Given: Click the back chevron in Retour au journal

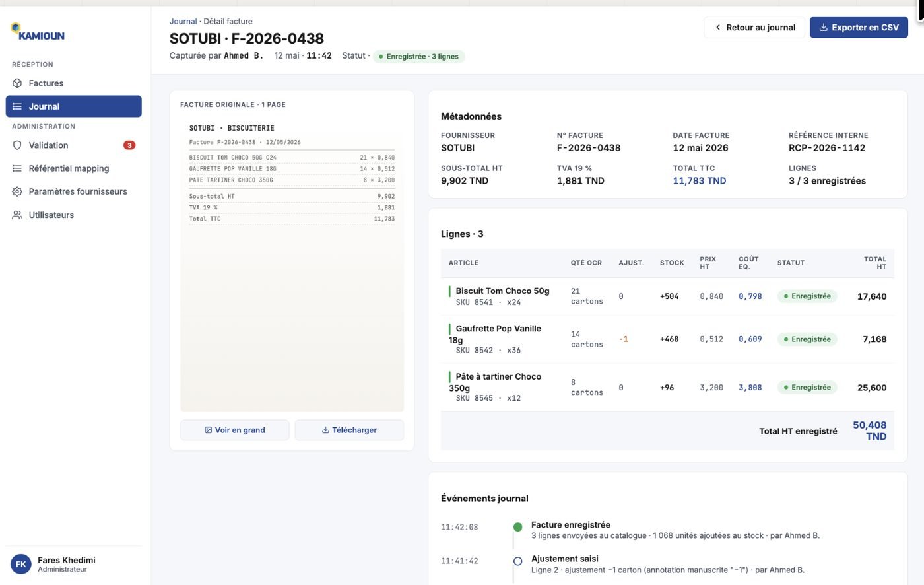Looking at the screenshot, I should (x=718, y=28).
